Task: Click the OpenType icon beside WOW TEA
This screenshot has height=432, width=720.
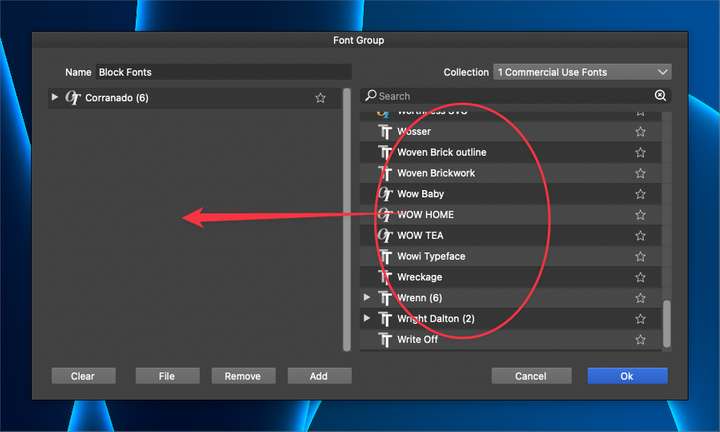Action: pyautogui.click(x=385, y=236)
